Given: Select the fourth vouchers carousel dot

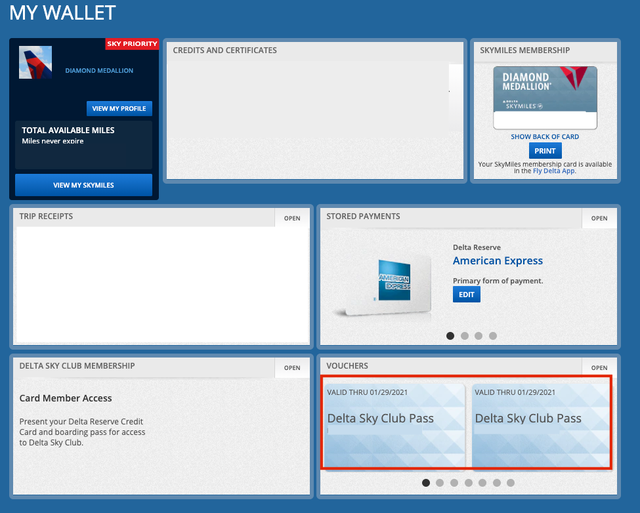Looking at the screenshot, I should tap(468, 483).
